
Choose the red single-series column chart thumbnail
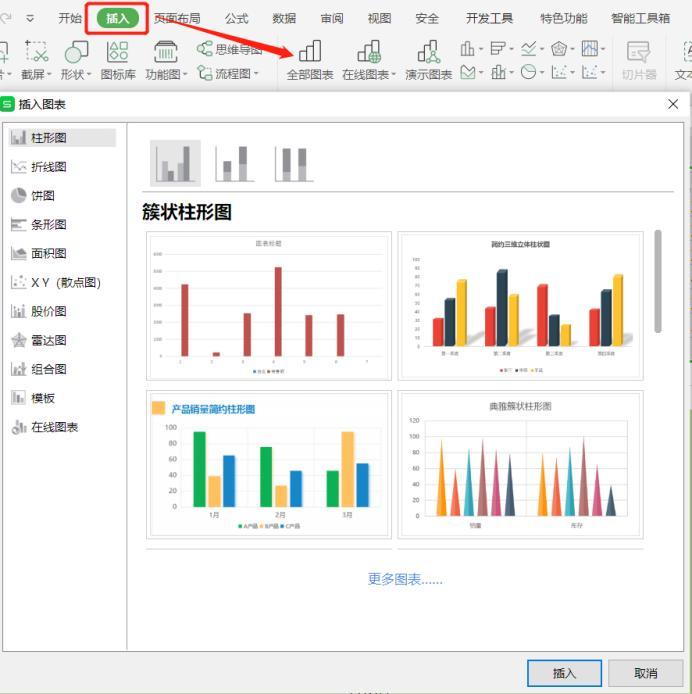pos(269,306)
